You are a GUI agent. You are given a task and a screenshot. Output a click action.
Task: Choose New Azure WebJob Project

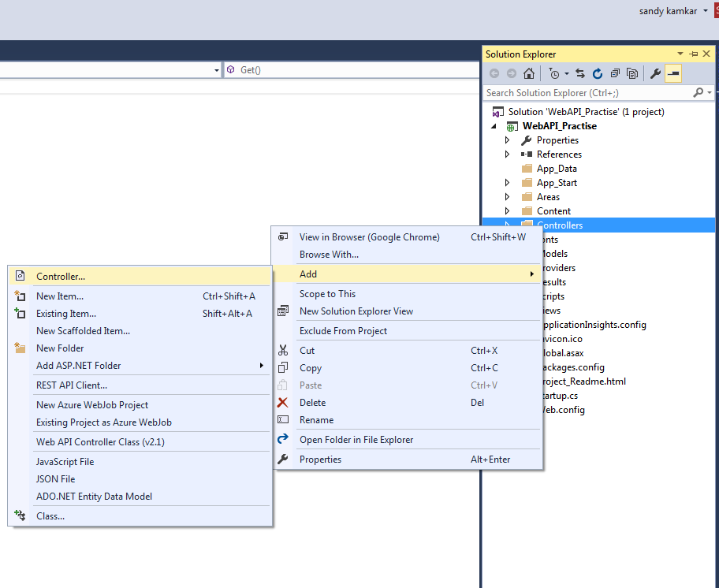point(140,405)
